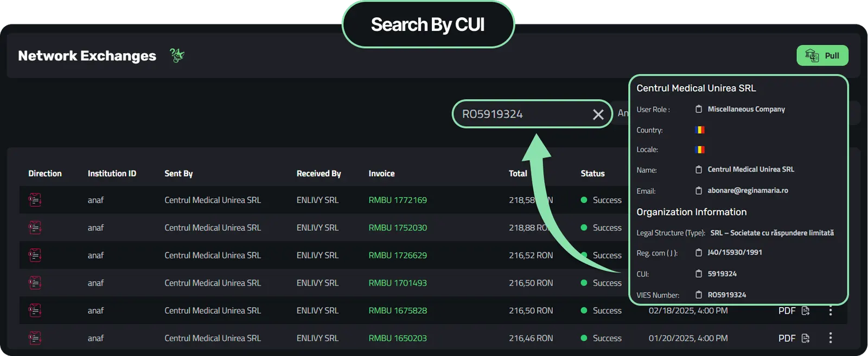Click direction icon in RMBU 1675828 row

coord(35,310)
